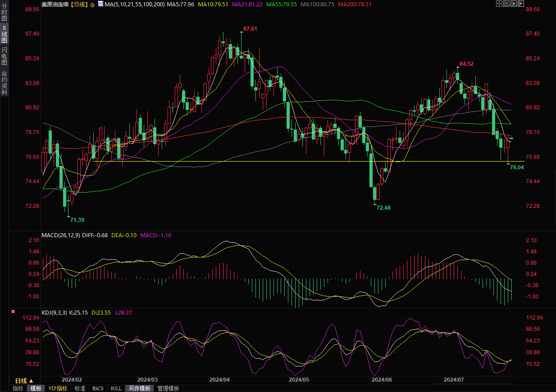Click the crosshair cursor icon
556x392 pixels.
499,4
